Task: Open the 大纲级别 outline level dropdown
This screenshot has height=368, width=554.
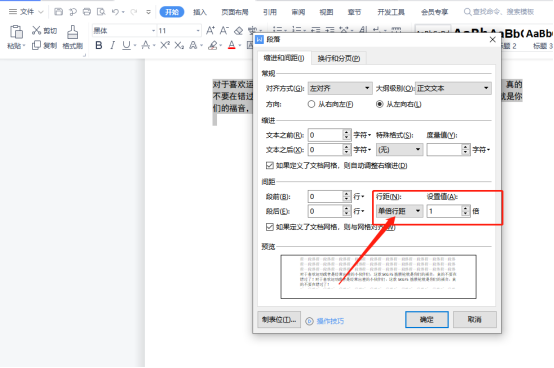Action: (453, 88)
